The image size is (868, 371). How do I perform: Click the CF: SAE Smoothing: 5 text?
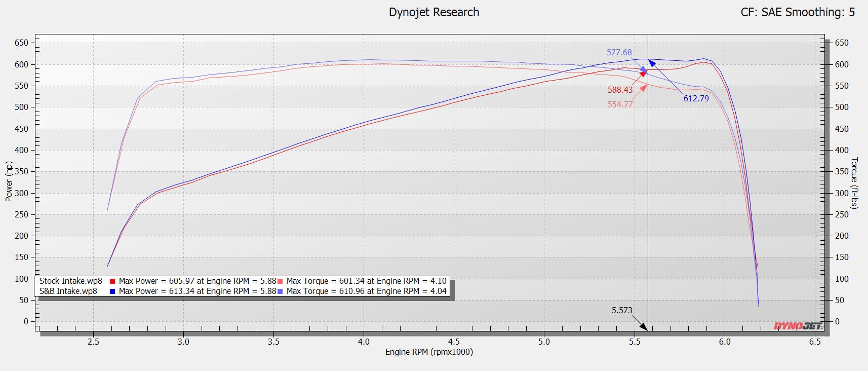tap(797, 12)
